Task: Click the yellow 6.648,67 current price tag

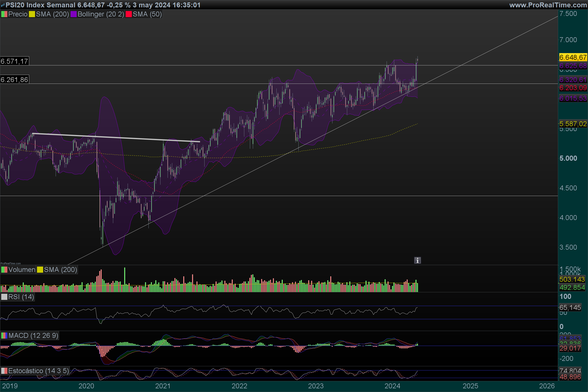Action: [x=573, y=58]
